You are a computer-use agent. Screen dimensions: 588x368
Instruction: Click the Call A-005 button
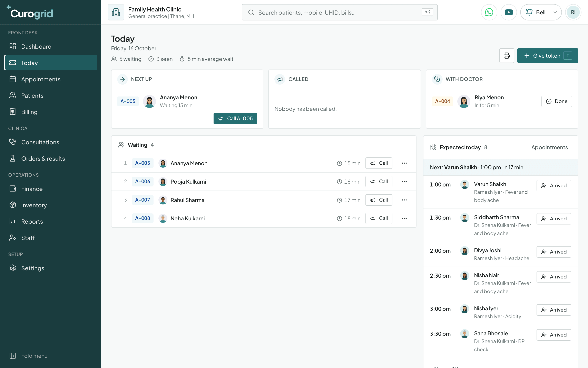(235, 119)
